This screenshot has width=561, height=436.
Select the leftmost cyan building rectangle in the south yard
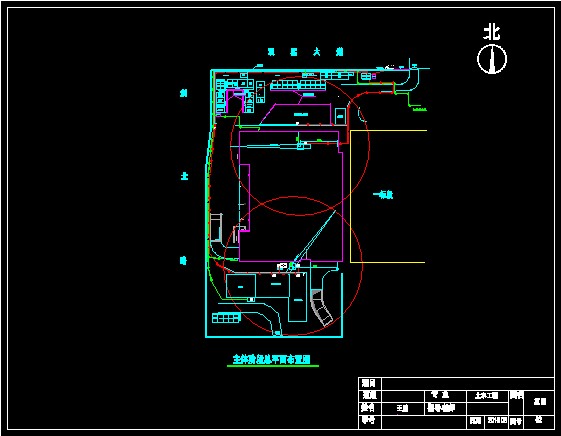[x=241, y=286]
